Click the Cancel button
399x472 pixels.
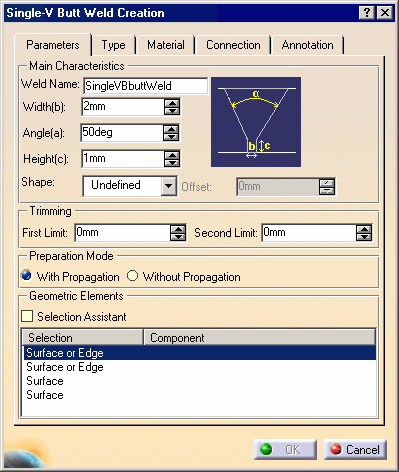(x=355, y=450)
